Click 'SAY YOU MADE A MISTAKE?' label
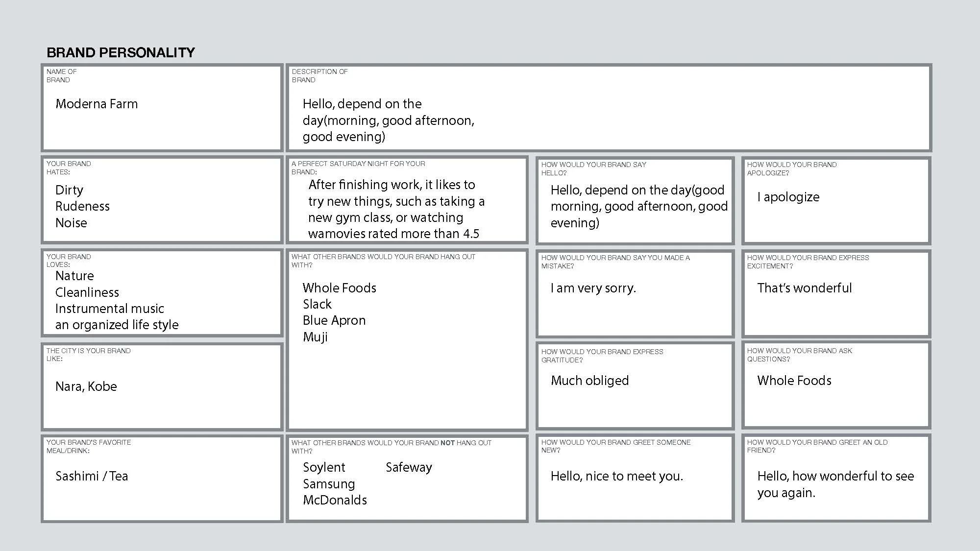Viewport: 980px width, 551px height. coord(615,262)
